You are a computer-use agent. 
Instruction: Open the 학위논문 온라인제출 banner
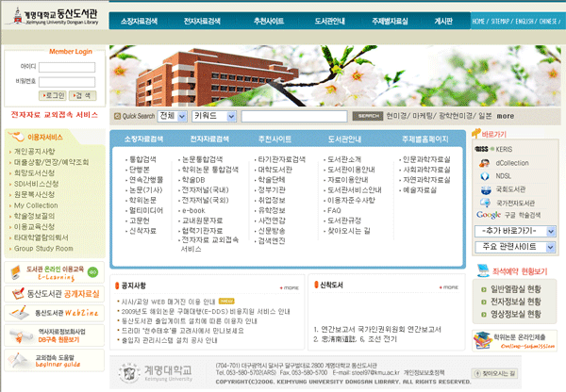(514, 341)
